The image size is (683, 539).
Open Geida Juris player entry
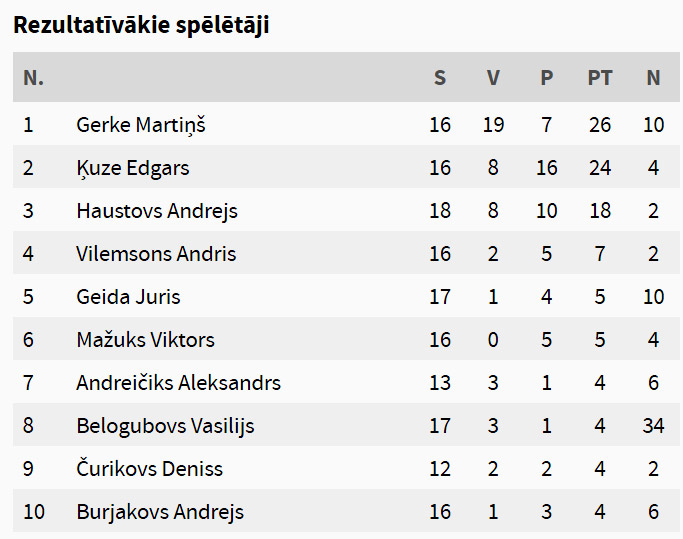[x=128, y=297]
